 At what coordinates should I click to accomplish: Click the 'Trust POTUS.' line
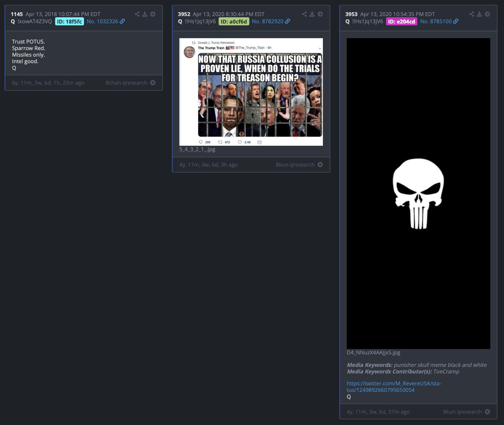28,41
